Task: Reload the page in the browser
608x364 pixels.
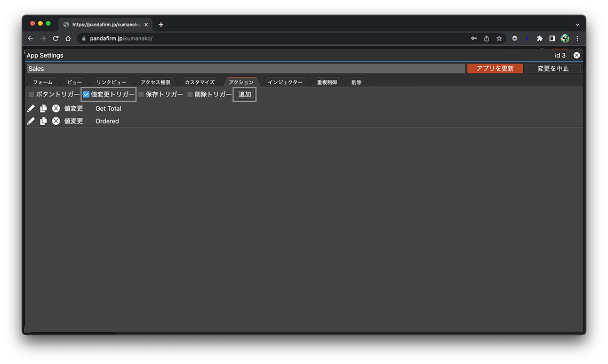Action: [55, 38]
